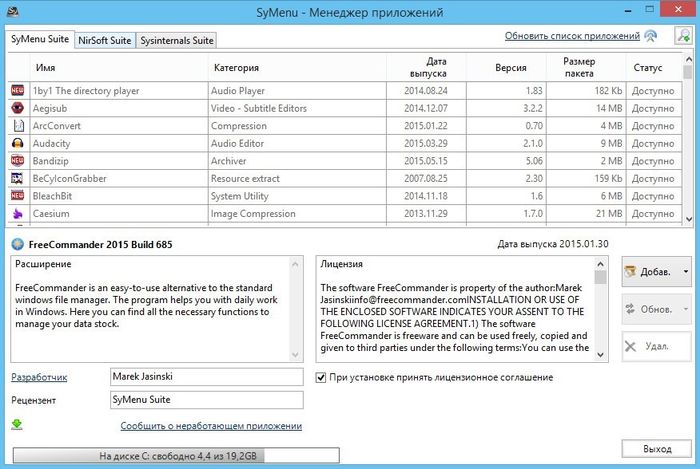The image size is (700, 469).
Task: Select the ArcConvert row icon
Action: [x=17, y=126]
